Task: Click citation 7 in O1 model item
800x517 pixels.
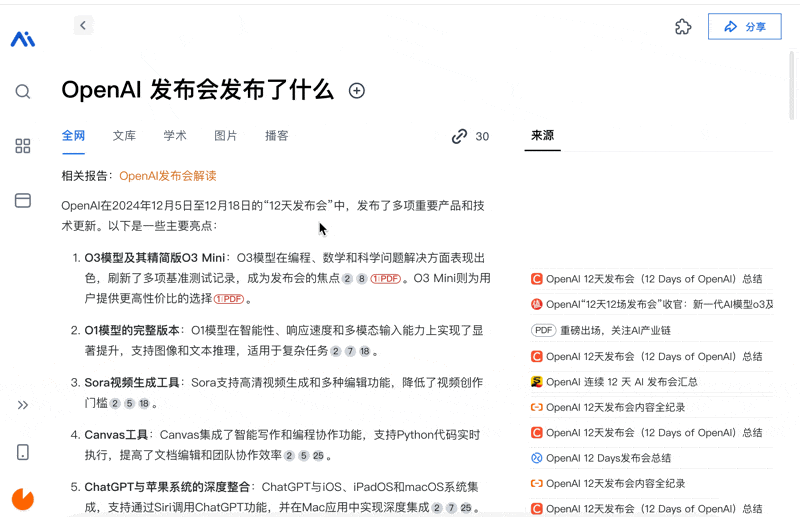Action: pos(350,351)
